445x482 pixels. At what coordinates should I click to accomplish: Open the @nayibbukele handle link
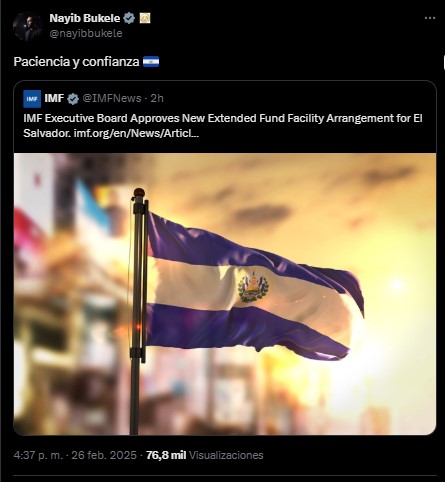tap(86, 33)
